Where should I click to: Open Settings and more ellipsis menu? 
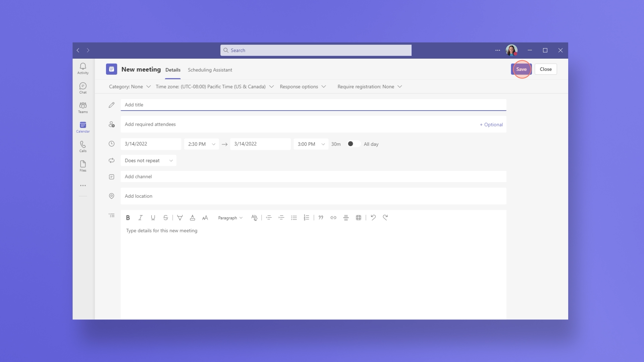497,50
